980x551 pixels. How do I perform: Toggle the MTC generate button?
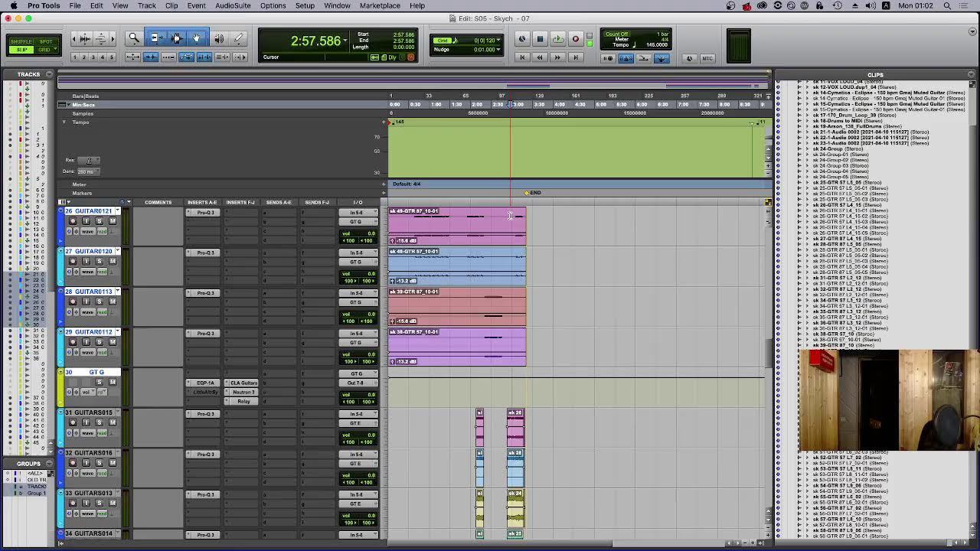tap(707, 58)
